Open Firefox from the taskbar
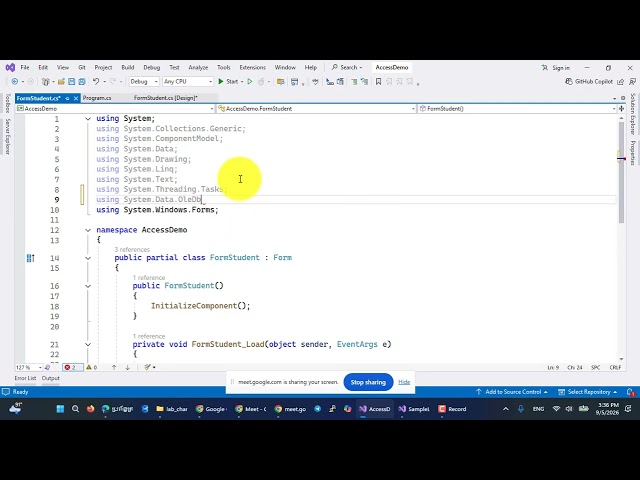 pos(90,409)
